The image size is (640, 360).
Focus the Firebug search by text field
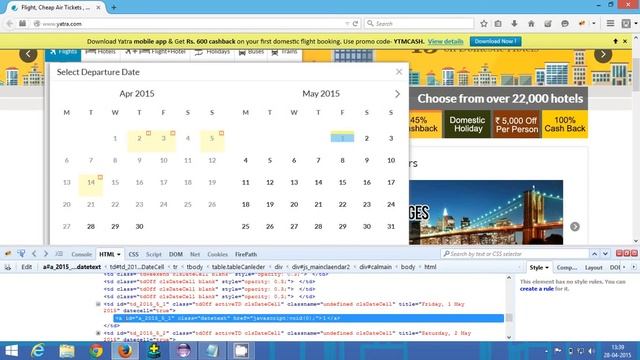pyautogui.click(x=515, y=254)
